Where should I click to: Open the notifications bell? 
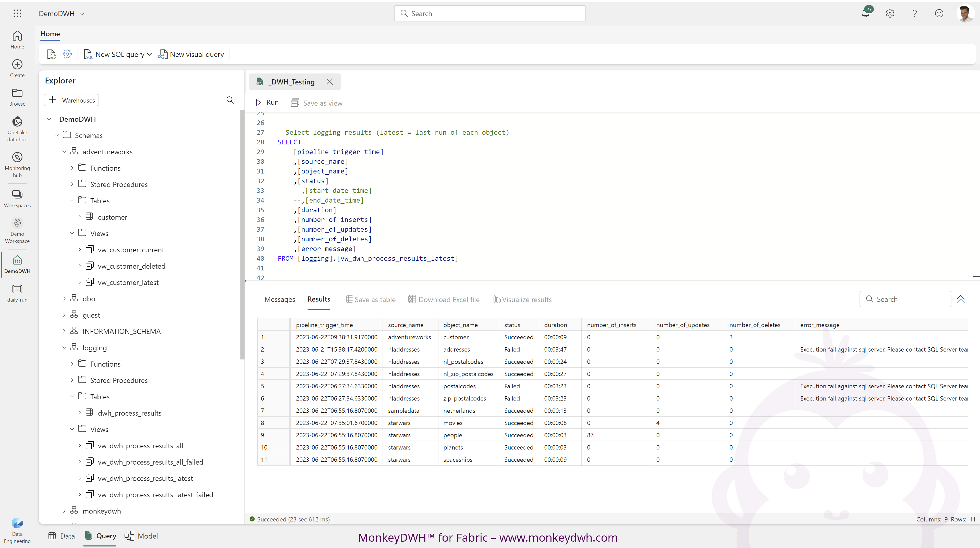[865, 13]
